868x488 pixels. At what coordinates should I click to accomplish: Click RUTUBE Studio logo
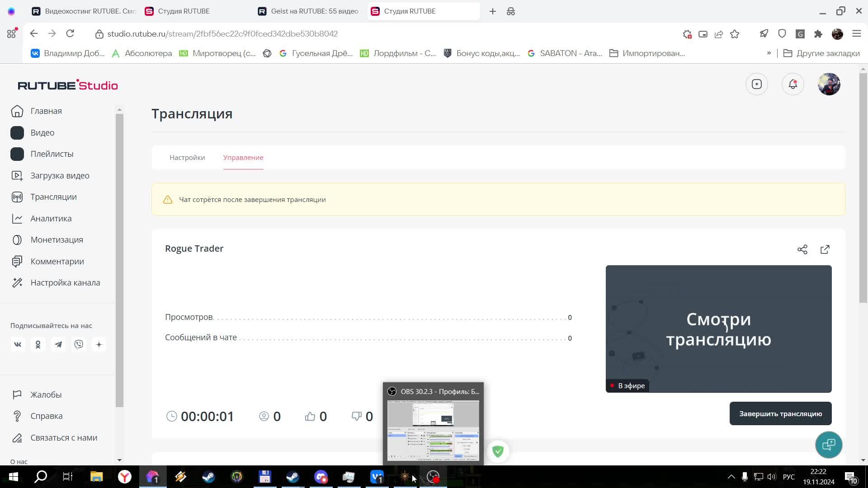pos(68,85)
